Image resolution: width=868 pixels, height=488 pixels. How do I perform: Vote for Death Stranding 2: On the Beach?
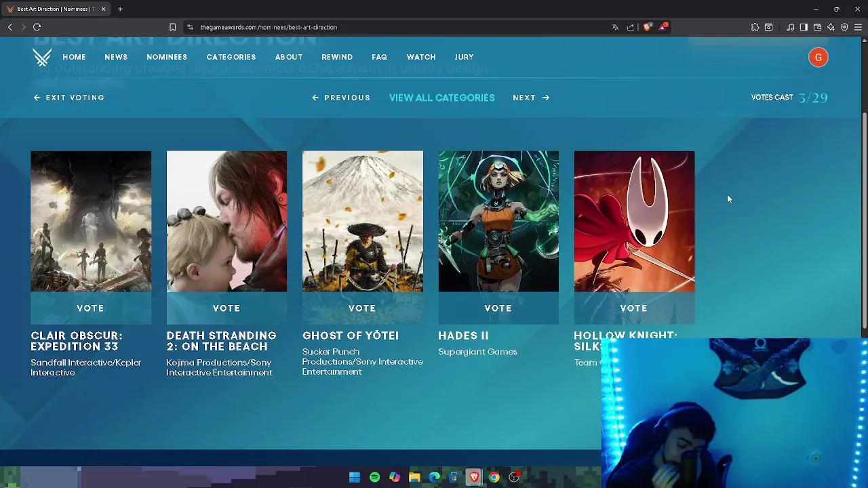coord(226,308)
